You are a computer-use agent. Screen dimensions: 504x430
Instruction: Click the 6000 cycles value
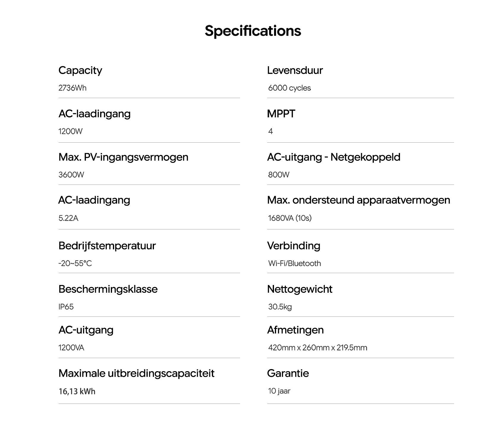coord(289,88)
